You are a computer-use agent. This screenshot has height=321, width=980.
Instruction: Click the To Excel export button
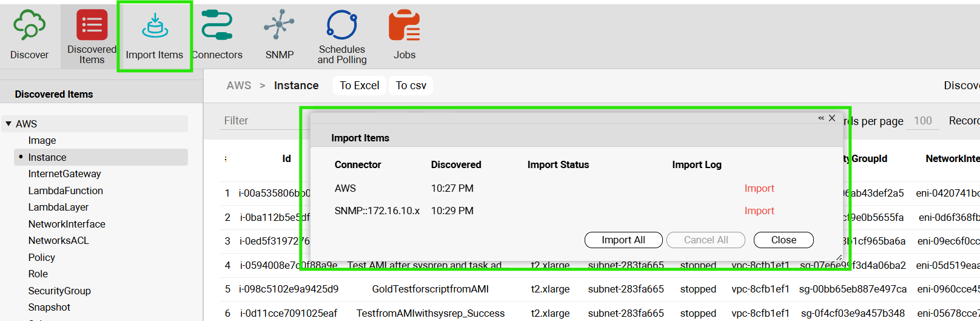point(359,86)
